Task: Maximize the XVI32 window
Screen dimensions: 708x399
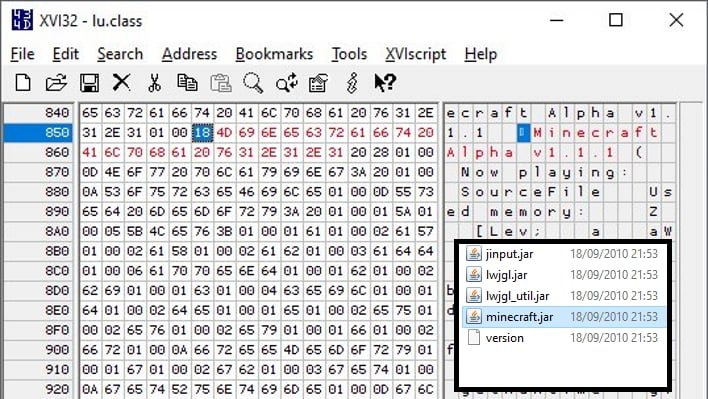Action: 616,20
